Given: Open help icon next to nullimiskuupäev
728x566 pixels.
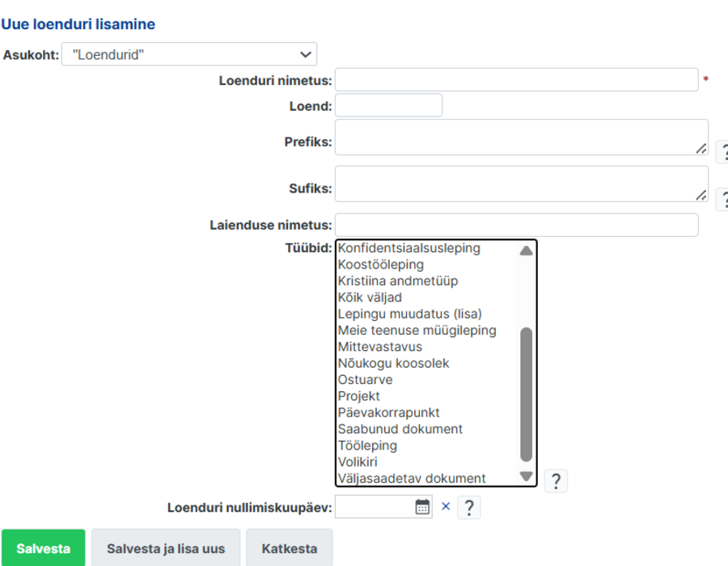Looking at the screenshot, I should [469, 507].
